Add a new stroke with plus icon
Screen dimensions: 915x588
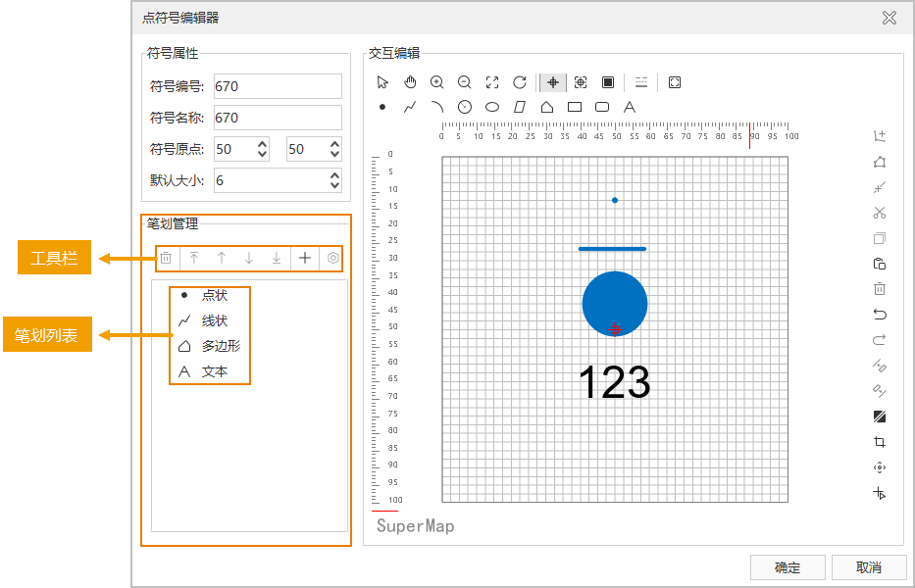click(305, 258)
